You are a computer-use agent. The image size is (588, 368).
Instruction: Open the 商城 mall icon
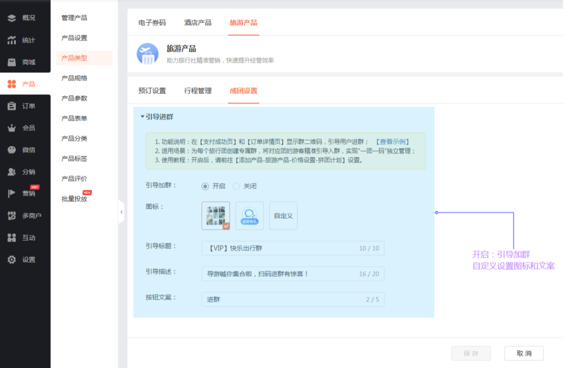pos(12,62)
